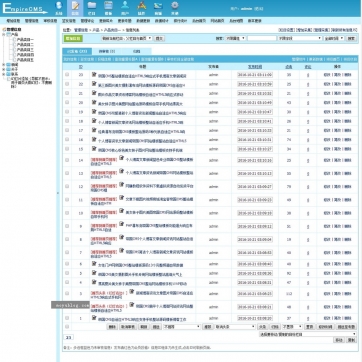
Task: Sort the table by the ID column header
Action: [81, 67]
